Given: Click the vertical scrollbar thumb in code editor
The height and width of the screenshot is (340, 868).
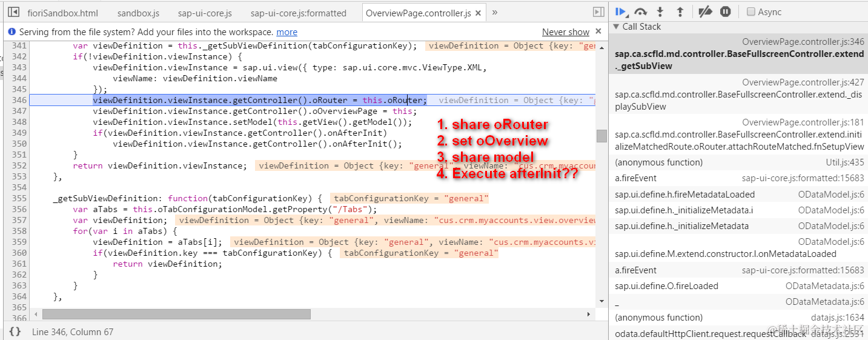Looking at the screenshot, I should click(601, 136).
